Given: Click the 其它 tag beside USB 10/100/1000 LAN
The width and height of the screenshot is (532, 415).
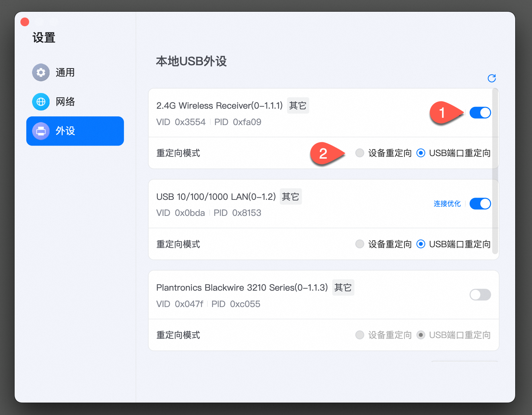Looking at the screenshot, I should pos(290,196).
